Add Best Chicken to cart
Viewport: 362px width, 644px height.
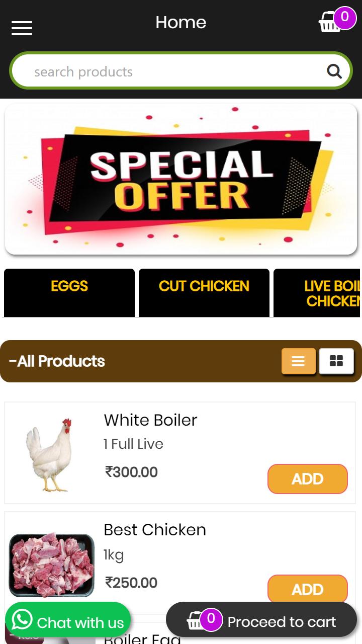tap(308, 589)
